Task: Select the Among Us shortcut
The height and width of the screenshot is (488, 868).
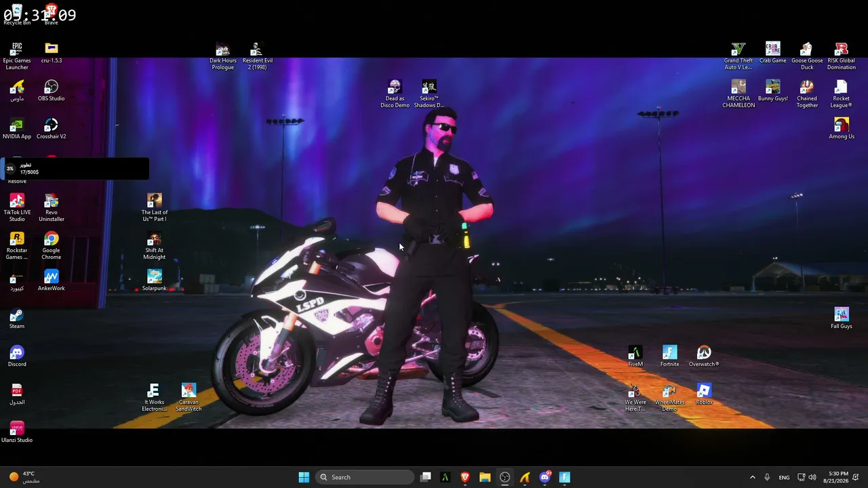Action: (x=842, y=128)
